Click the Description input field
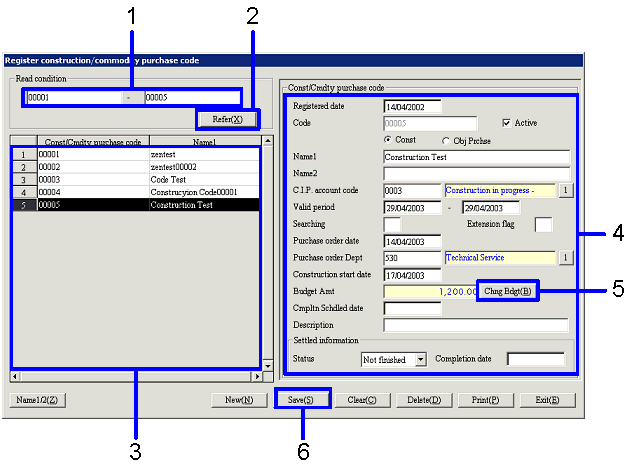Image resolution: width=636 pixels, height=469 pixels. (476, 325)
